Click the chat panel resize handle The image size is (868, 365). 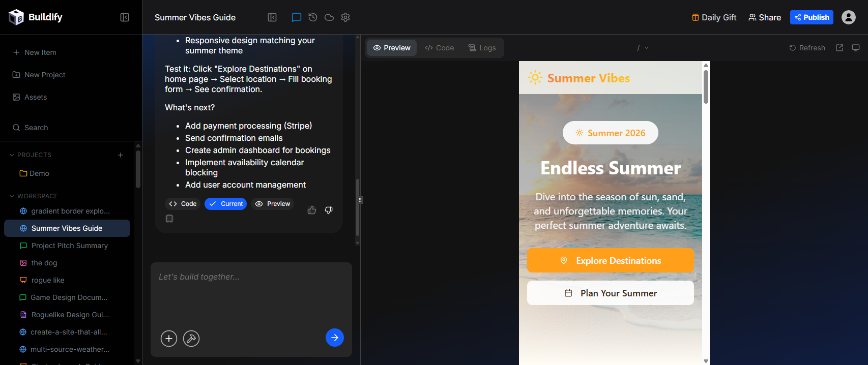[x=360, y=200]
